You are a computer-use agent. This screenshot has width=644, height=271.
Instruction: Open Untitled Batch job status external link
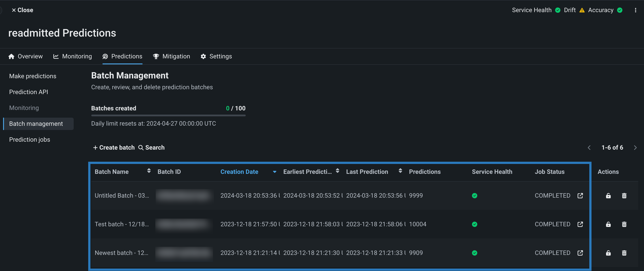click(x=580, y=196)
